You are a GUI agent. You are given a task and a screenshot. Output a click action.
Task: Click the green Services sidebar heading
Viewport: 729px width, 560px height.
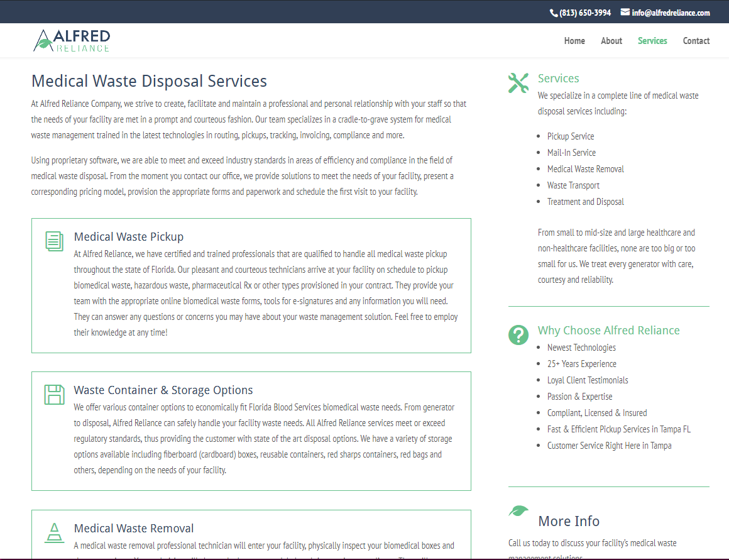click(558, 78)
